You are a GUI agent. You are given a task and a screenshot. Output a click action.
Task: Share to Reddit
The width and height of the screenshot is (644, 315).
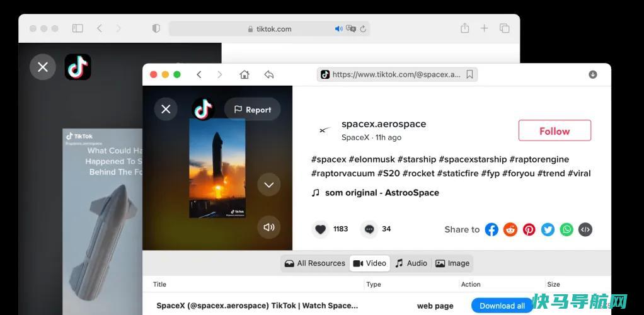(x=510, y=229)
